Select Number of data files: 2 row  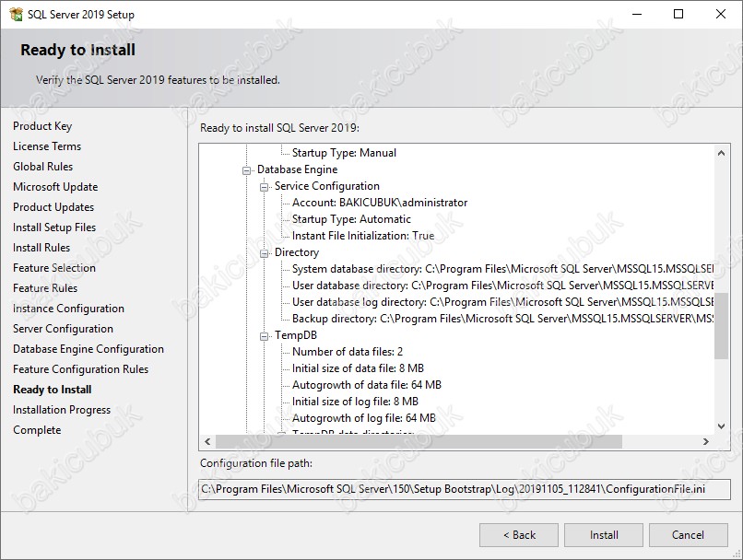click(x=348, y=352)
